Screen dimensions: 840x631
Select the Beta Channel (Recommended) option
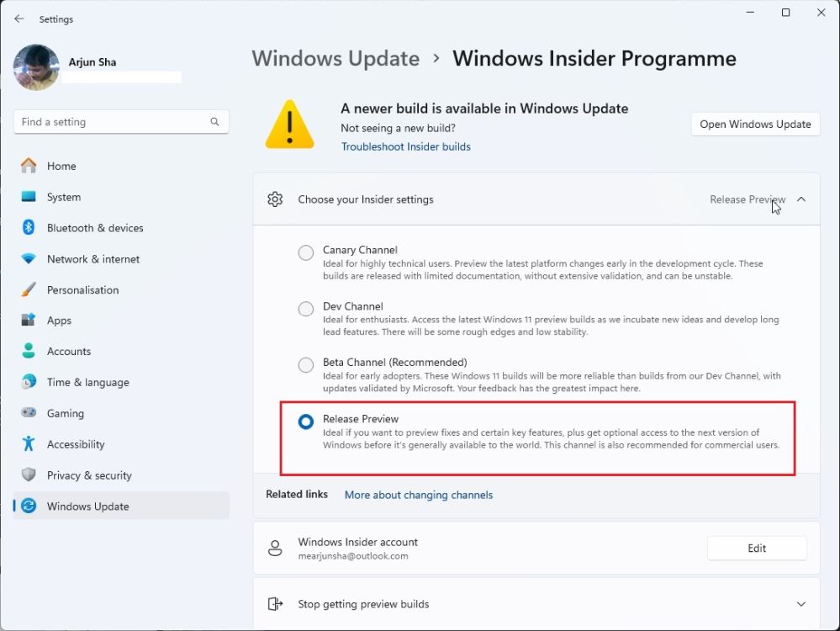[x=305, y=365]
